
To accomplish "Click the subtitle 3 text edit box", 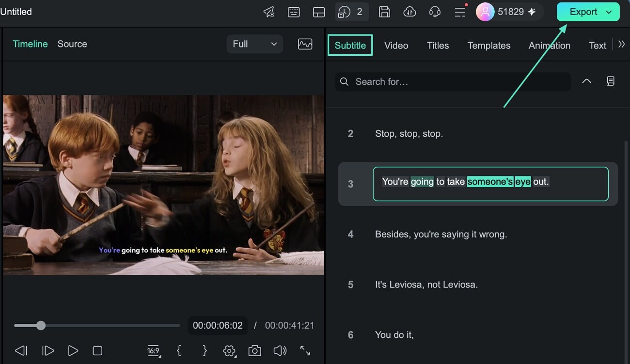I will pos(490,184).
